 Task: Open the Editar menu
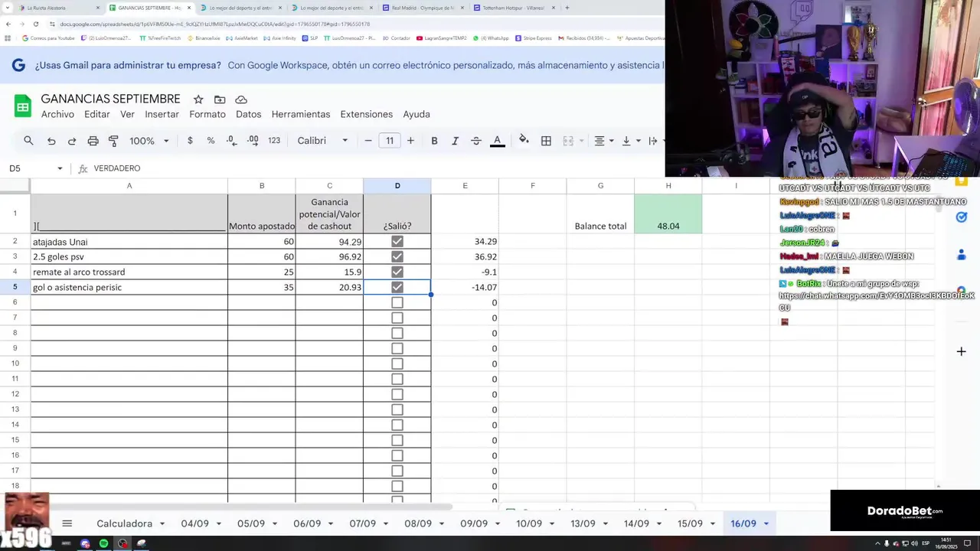(97, 114)
